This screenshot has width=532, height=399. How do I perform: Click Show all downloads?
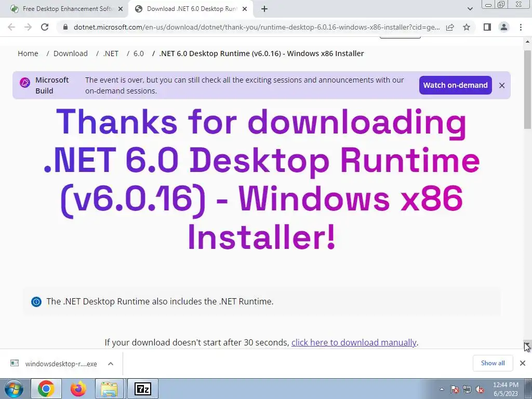click(493, 363)
